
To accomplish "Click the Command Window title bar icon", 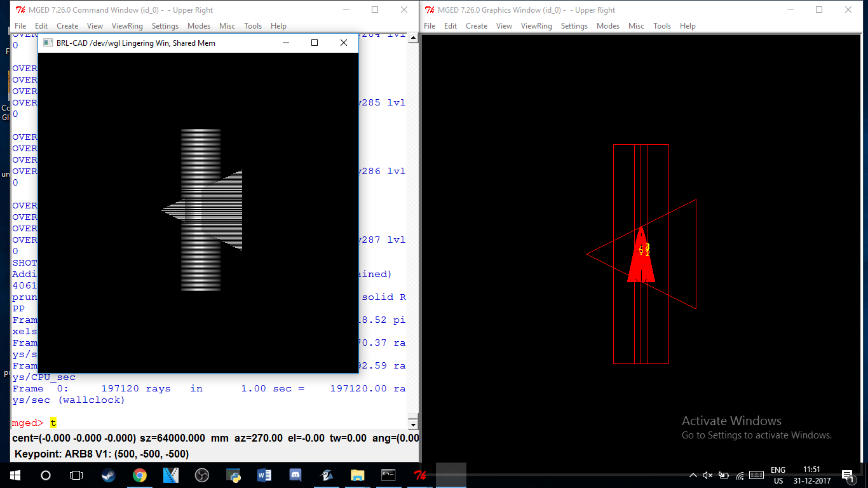I will 20,10.
